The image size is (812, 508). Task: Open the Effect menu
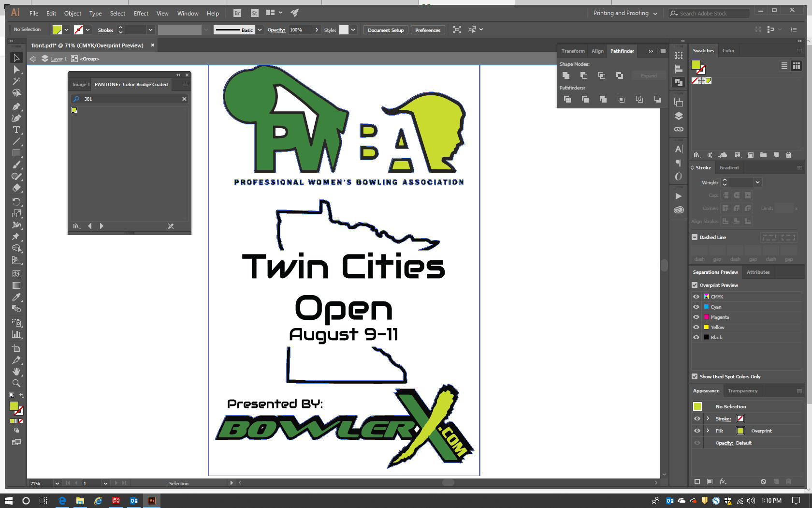click(141, 13)
